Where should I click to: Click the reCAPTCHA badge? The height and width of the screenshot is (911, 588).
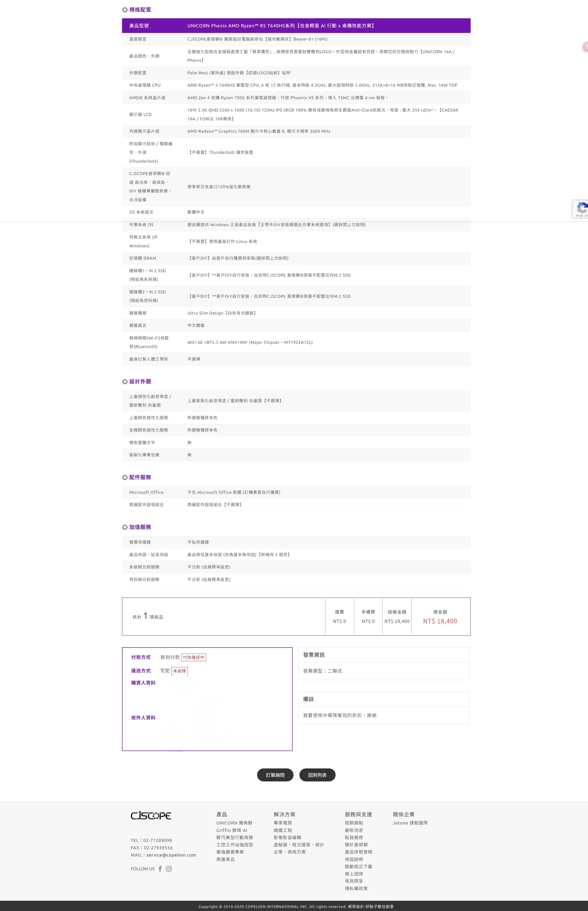580,209
